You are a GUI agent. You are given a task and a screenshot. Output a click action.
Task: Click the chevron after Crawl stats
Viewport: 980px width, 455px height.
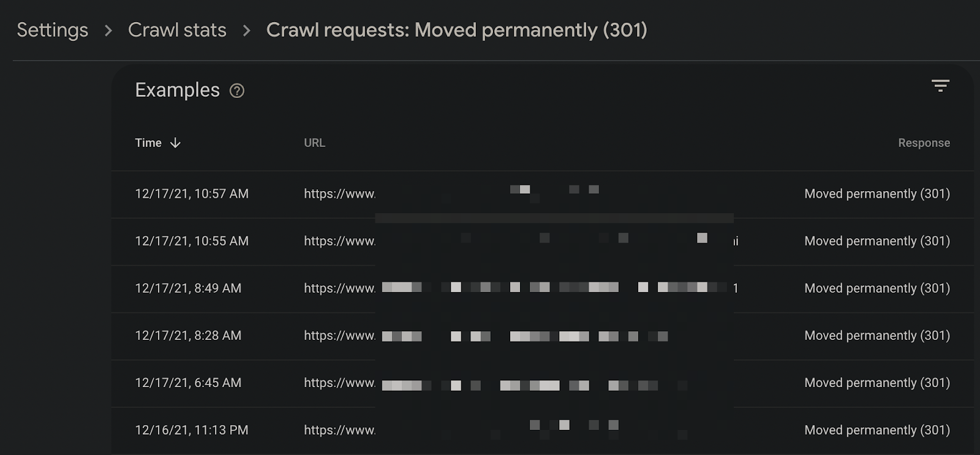pyautogui.click(x=247, y=31)
